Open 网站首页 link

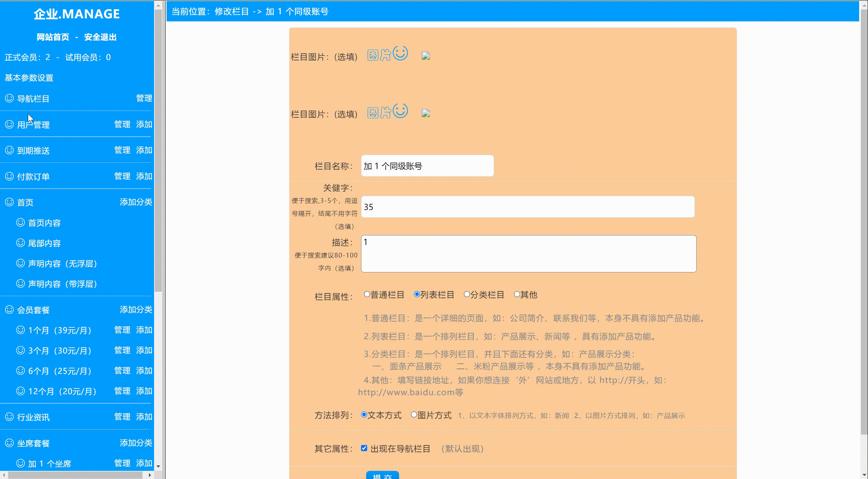pyautogui.click(x=53, y=37)
